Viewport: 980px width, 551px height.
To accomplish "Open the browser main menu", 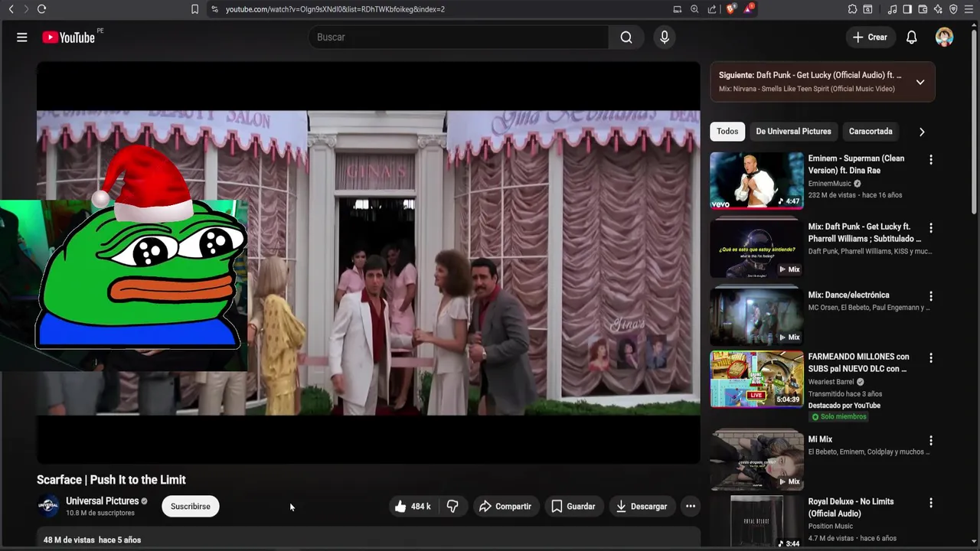I will 969,9.
